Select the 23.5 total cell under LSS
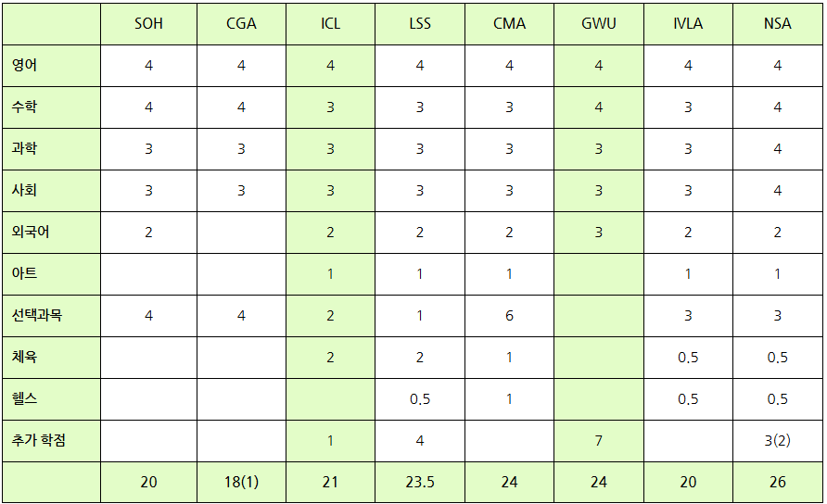Image resolution: width=827 pixels, height=504 pixels. [420, 483]
